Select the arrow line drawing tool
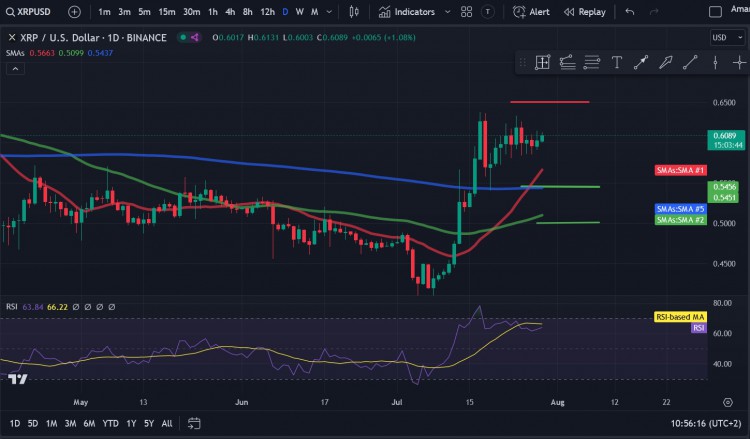 point(641,62)
